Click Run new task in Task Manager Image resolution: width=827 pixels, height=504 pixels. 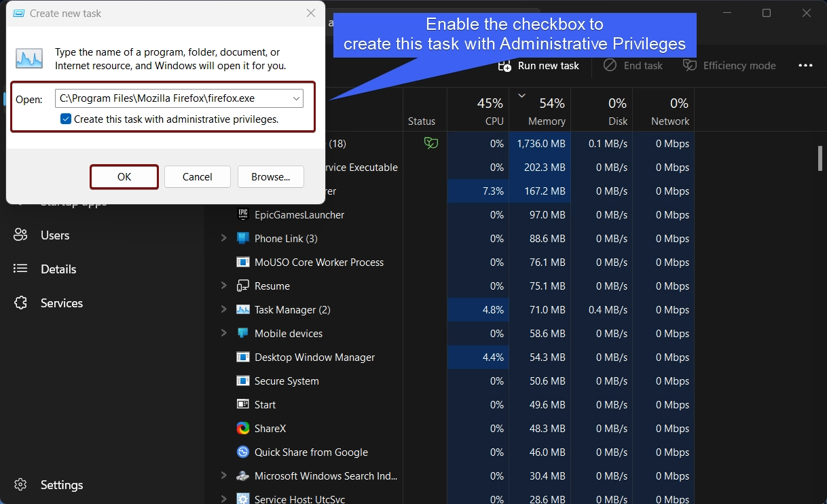538,66
